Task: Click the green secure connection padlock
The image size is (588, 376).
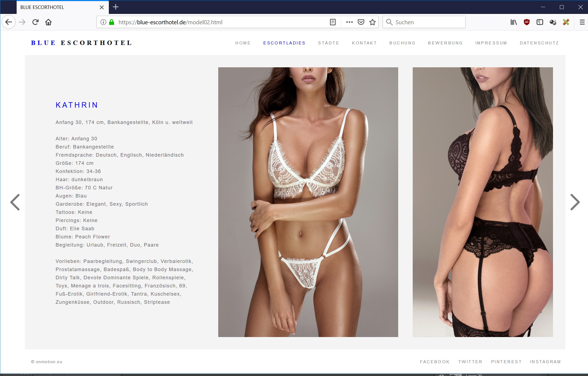Action: click(x=112, y=22)
